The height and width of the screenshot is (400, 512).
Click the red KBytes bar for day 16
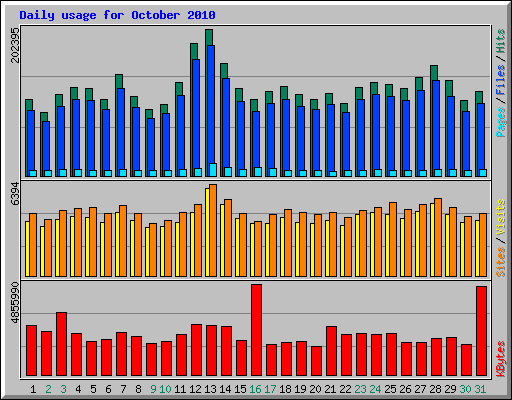click(256, 330)
